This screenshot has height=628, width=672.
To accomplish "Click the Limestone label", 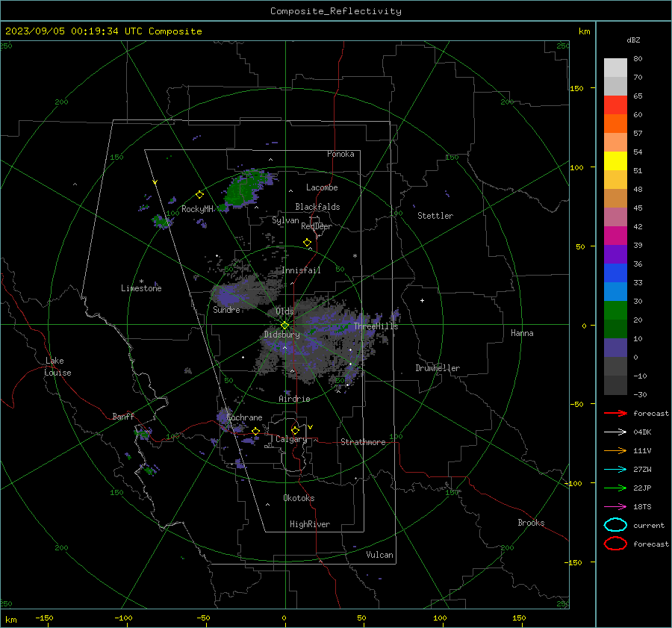I will 141,288.
